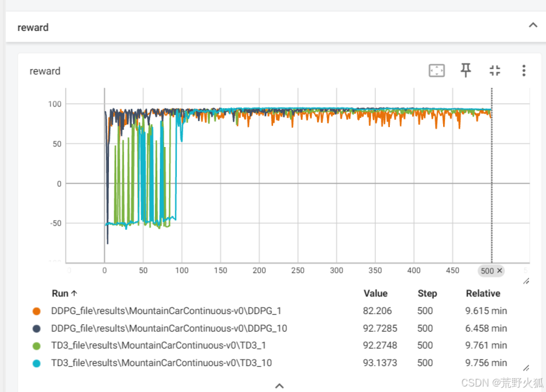
Task: Remove the step 500 selection marker
Action: (x=499, y=270)
